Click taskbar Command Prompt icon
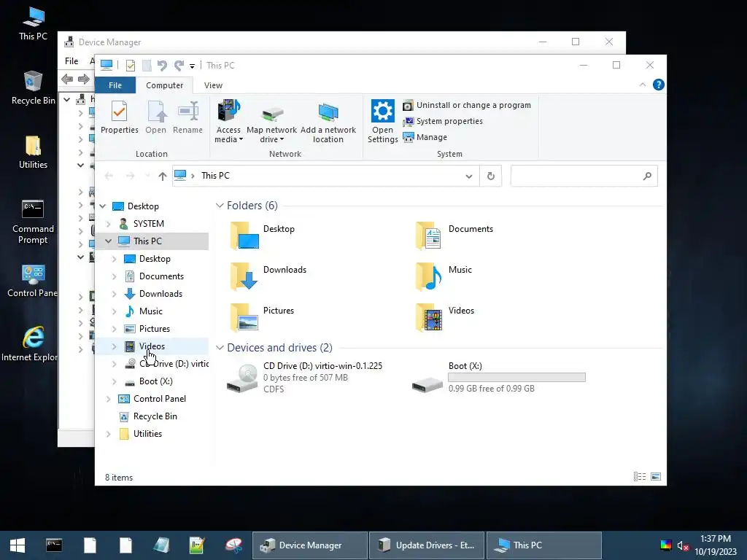The width and height of the screenshot is (747, 560). click(x=54, y=545)
